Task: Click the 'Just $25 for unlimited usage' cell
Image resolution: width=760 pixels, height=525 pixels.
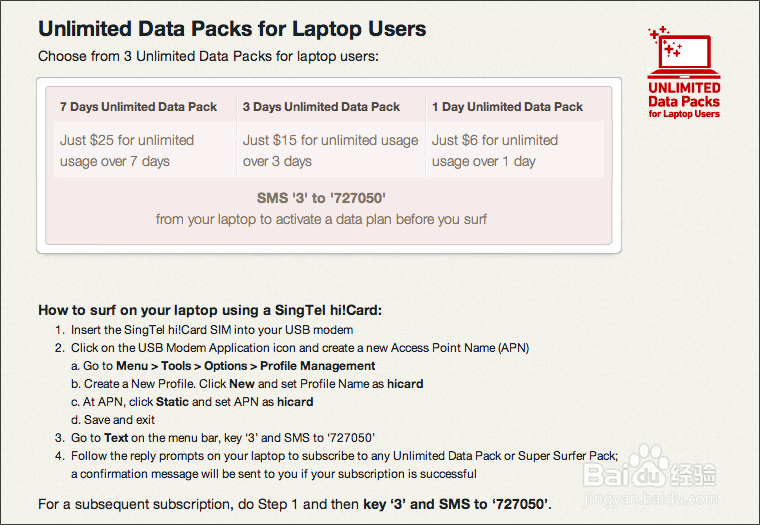Action: point(128,150)
